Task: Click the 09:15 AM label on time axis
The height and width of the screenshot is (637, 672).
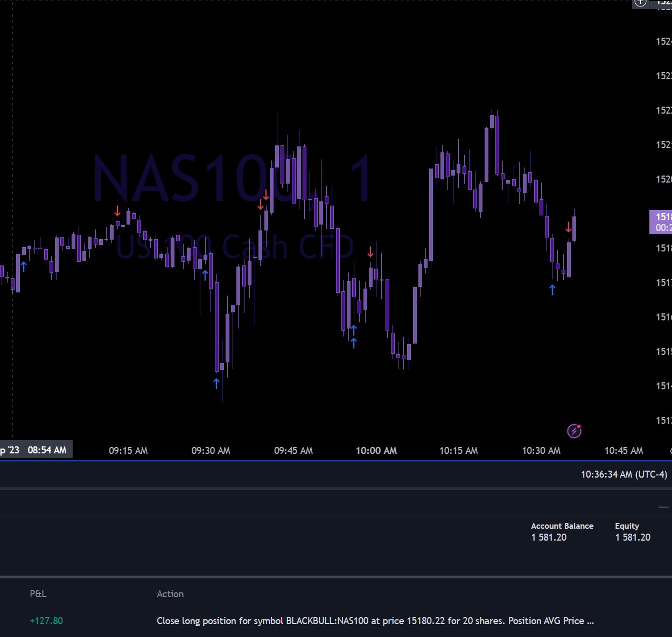Action: tap(128, 451)
